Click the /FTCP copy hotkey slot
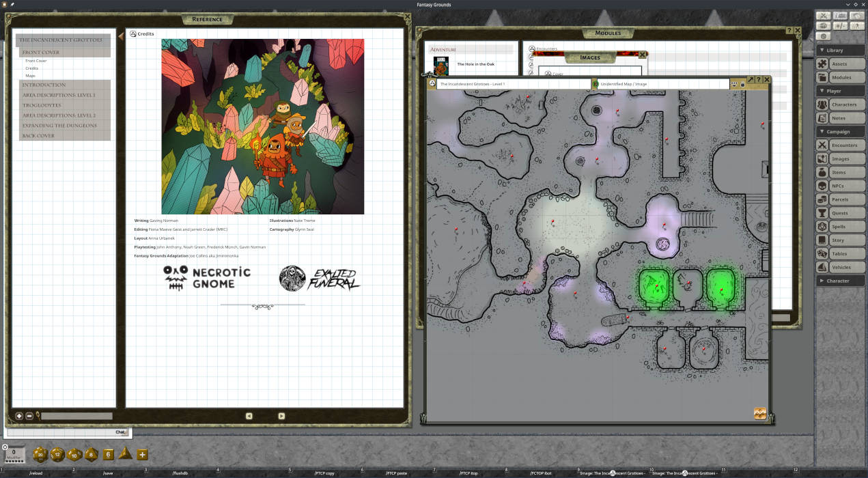Viewport: 868px width, 478px height. pos(324,473)
